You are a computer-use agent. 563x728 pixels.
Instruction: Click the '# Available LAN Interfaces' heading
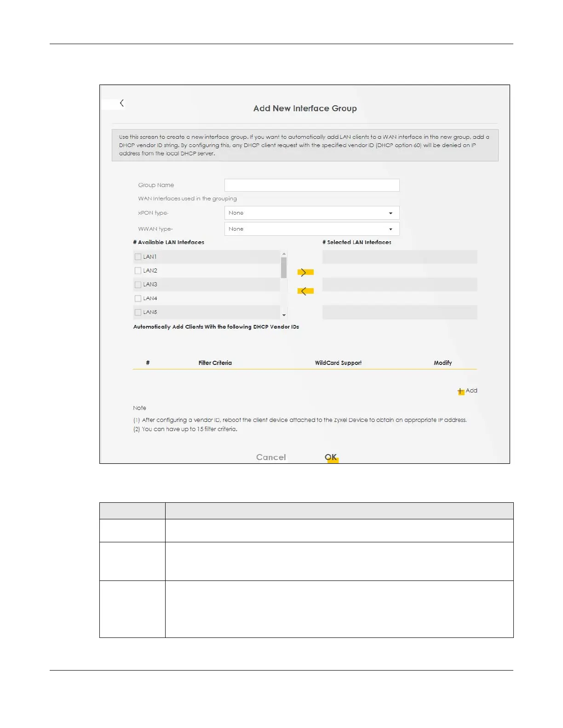click(169, 242)
